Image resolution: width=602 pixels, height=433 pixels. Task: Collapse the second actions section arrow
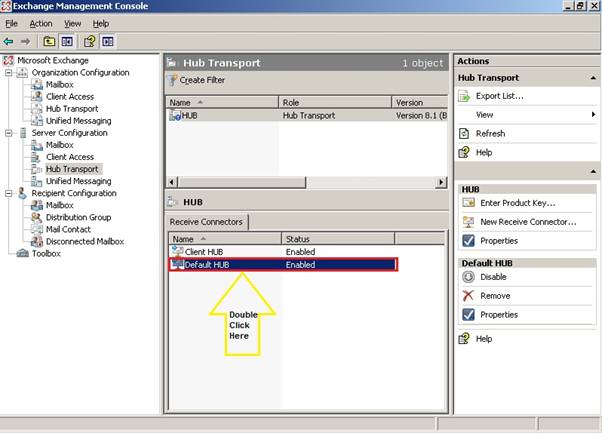[593, 171]
